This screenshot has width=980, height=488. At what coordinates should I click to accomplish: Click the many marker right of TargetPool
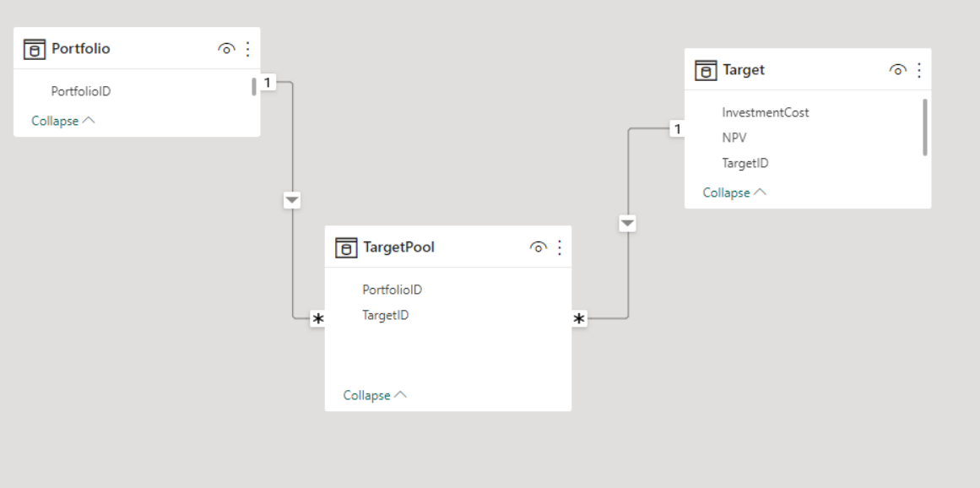click(579, 318)
